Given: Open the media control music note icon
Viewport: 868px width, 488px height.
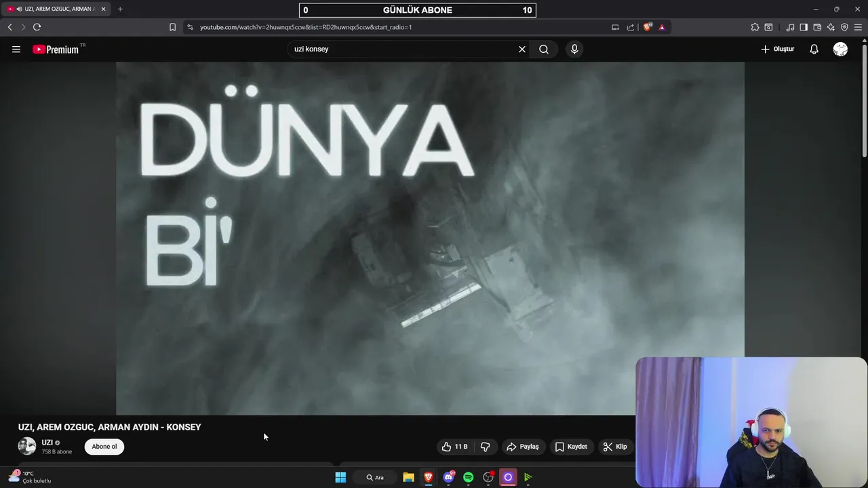Looking at the screenshot, I should [790, 27].
